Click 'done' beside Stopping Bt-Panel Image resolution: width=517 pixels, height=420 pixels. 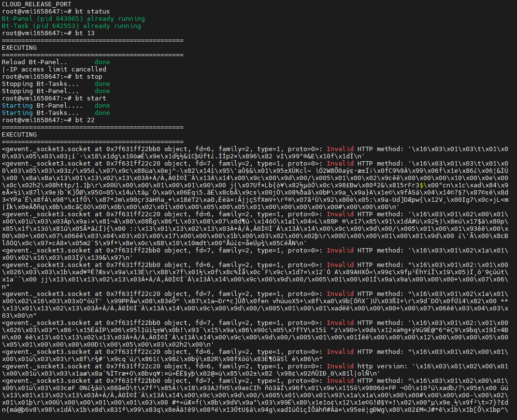102,91
